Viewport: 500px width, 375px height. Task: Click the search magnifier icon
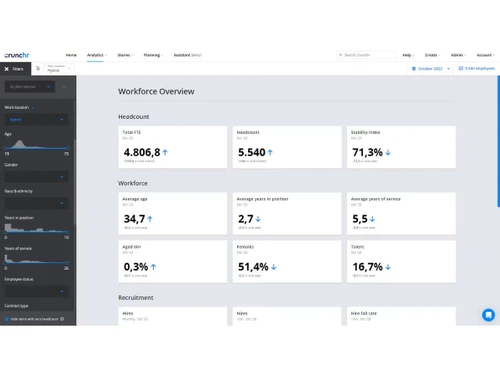(341, 55)
